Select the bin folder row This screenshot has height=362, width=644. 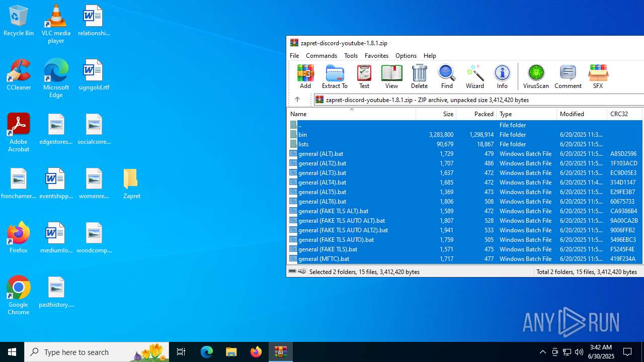[x=465, y=135]
